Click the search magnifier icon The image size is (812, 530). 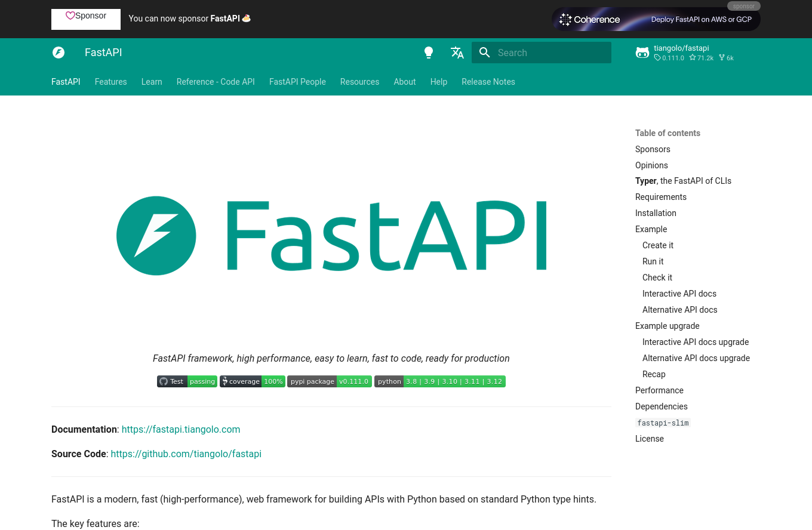tap(485, 53)
